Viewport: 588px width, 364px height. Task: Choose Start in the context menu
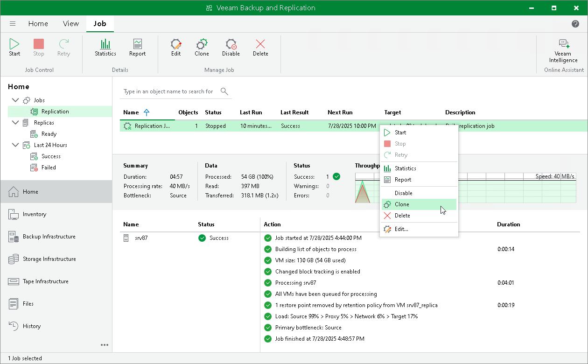pyautogui.click(x=419, y=133)
